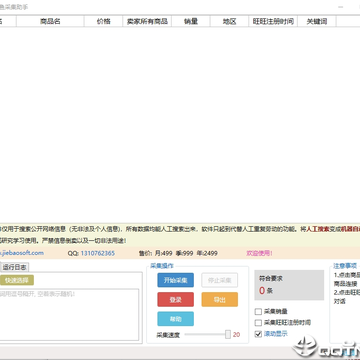Click the 销量 column header

click(191, 22)
